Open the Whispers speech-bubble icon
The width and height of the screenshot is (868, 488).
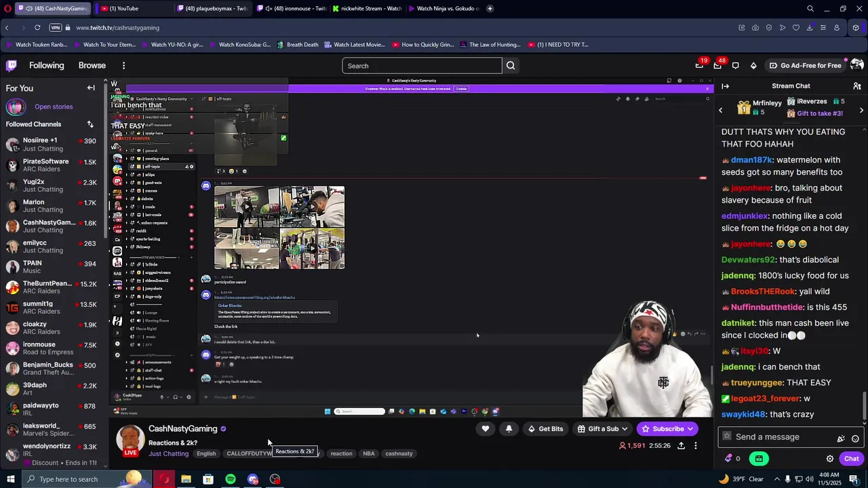(736, 66)
